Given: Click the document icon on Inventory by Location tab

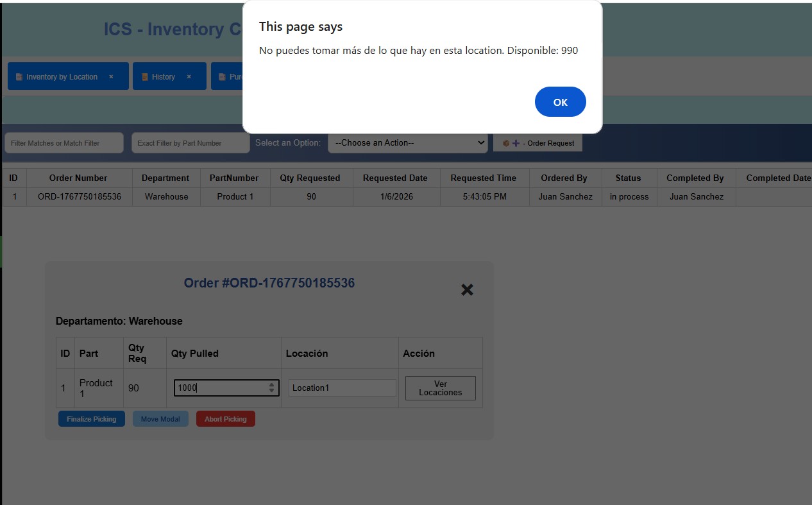Looking at the screenshot, I should click(x=19, y=77).
